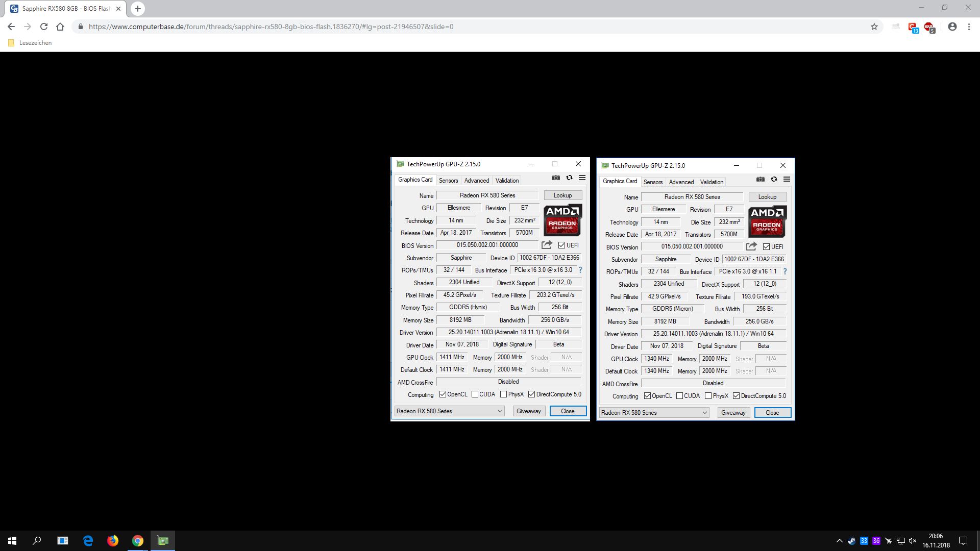Click the browser home button
The height and width of the screenshot is (551, 980).
click(60, 27)
